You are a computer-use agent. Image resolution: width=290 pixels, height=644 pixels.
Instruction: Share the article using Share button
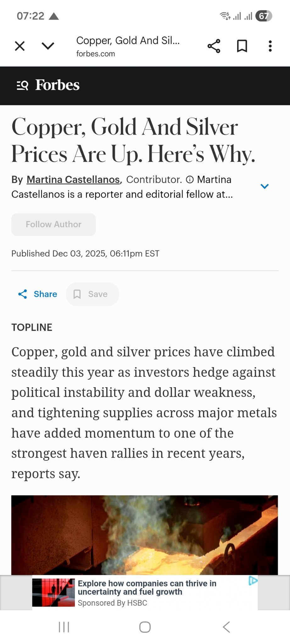[x=38, y=294]
